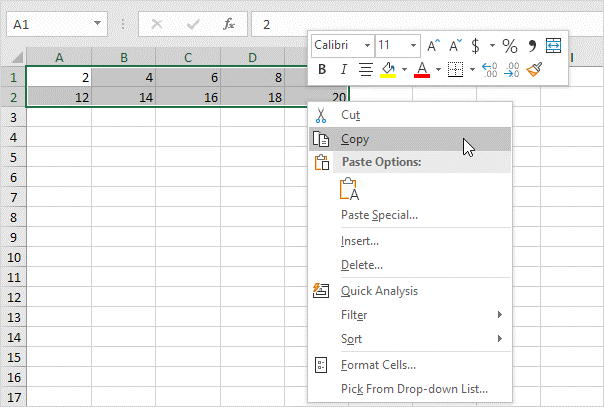
Task: Toggle Italic formatting in mini toolbar
Action: pyautogui.click(x=343, y=69)
